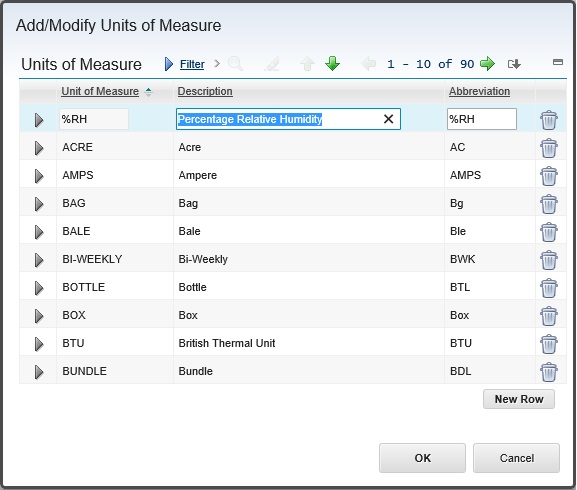Delete the BI-WEEKLY row

point(549,260)
